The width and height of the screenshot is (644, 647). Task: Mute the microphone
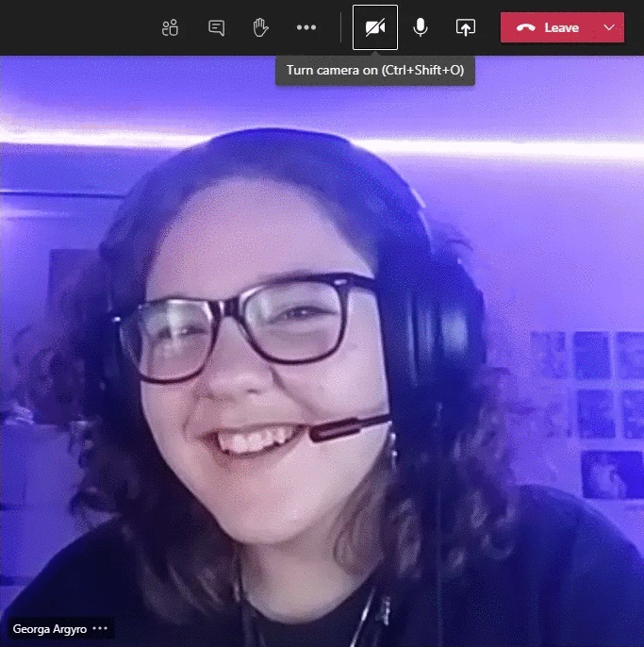pyautogui.click(x=421, y=27)
